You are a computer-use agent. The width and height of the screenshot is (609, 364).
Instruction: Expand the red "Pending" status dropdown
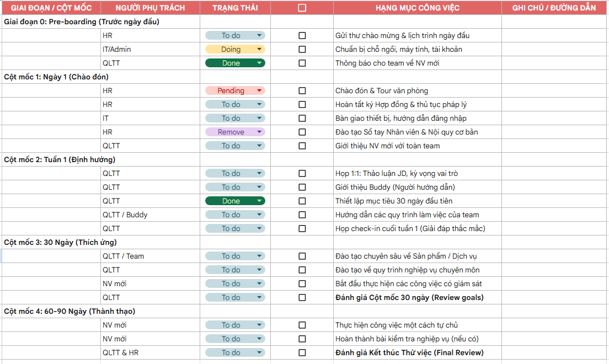[x=259, y=90]
